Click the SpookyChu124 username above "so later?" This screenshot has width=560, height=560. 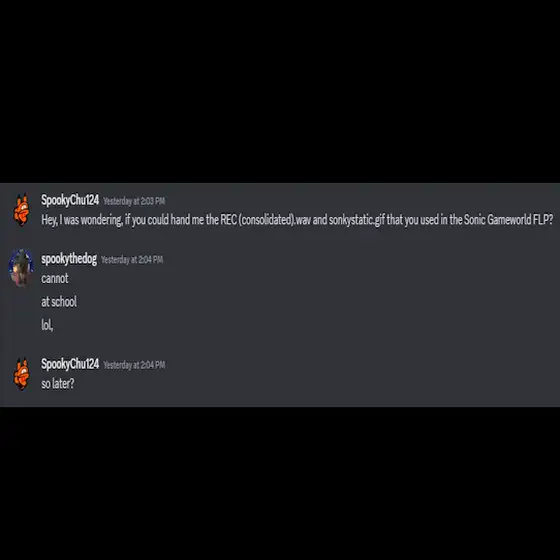click(x=70, y=364)
